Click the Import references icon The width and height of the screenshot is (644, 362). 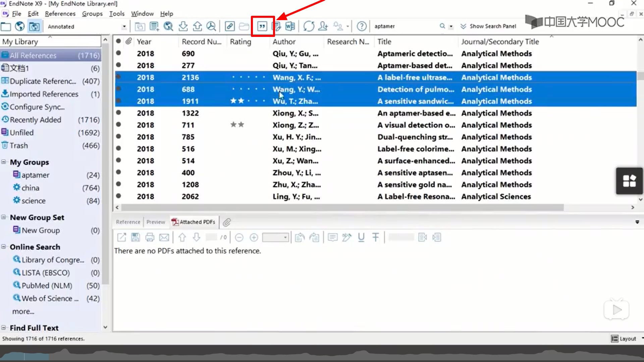tap(183, 26)
